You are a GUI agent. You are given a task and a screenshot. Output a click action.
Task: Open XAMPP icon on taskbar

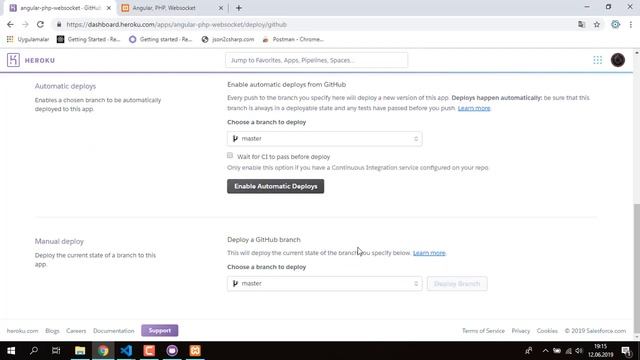195,351
